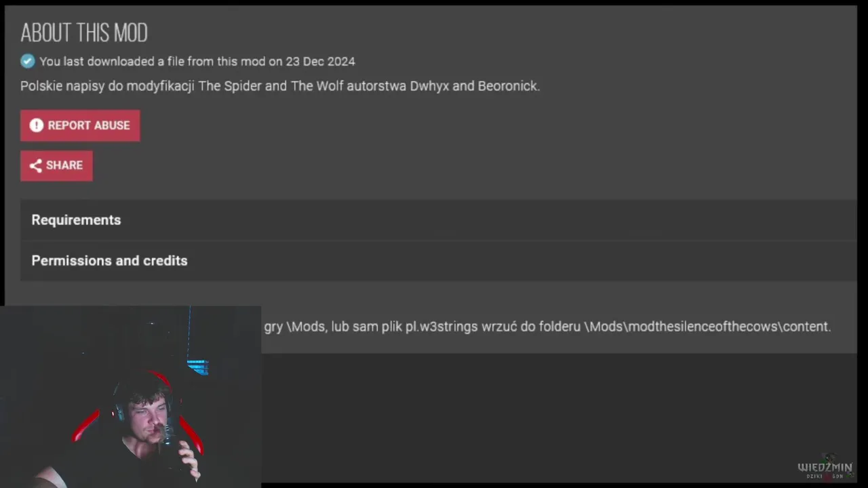This screenshot has height=488, width=868.
Task: Expand the Requirements section
Action: [x=438, y=220]
